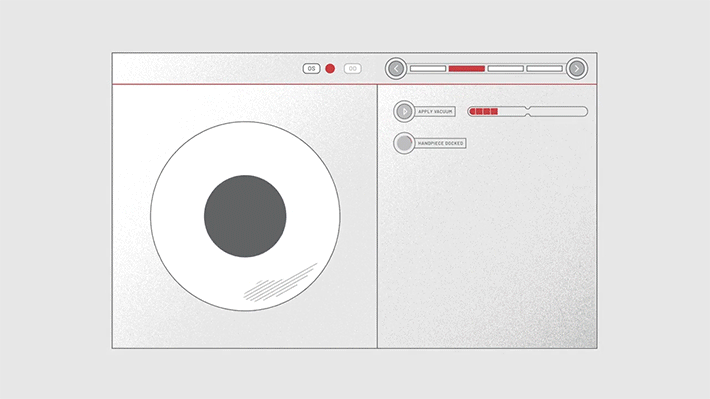The height and width of the screenshot is (399, 710).
Task: Select the OS eye toggle
Action: click(x=311, y=68)
